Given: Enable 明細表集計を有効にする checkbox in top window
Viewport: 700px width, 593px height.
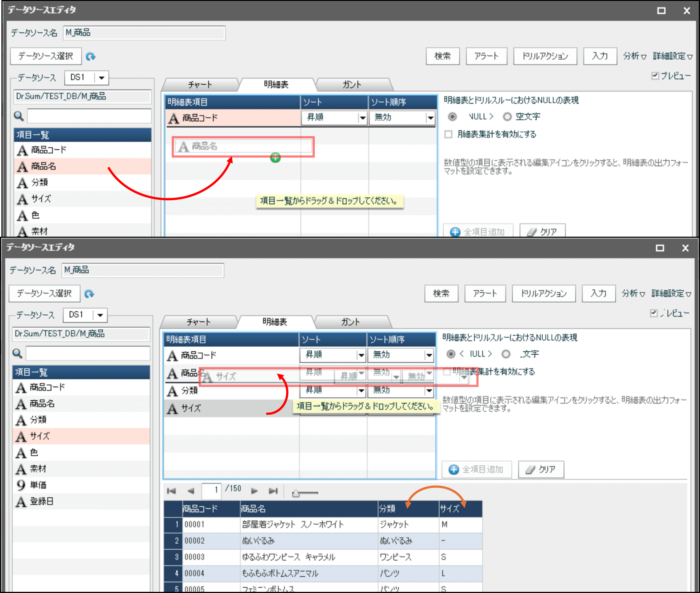Looking at the screenshot, I should coord(448,135).
